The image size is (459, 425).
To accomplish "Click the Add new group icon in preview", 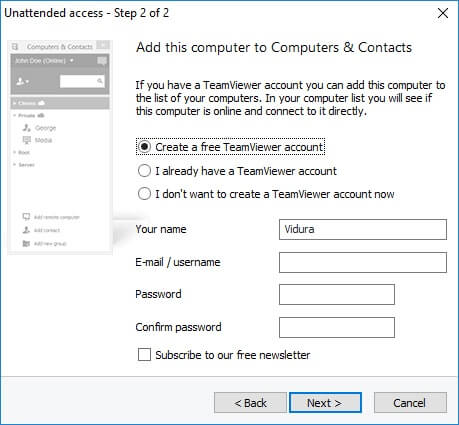I will pyautogui.click(x=26, y=243).
